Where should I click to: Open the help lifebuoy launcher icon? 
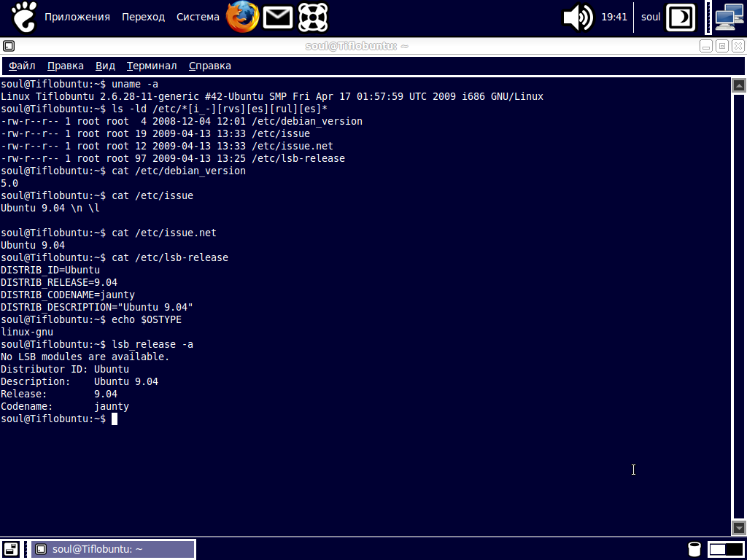(313, 17)
